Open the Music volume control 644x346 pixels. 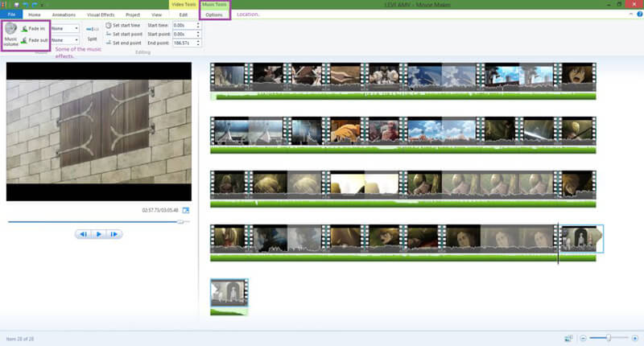tap(10, 35)
